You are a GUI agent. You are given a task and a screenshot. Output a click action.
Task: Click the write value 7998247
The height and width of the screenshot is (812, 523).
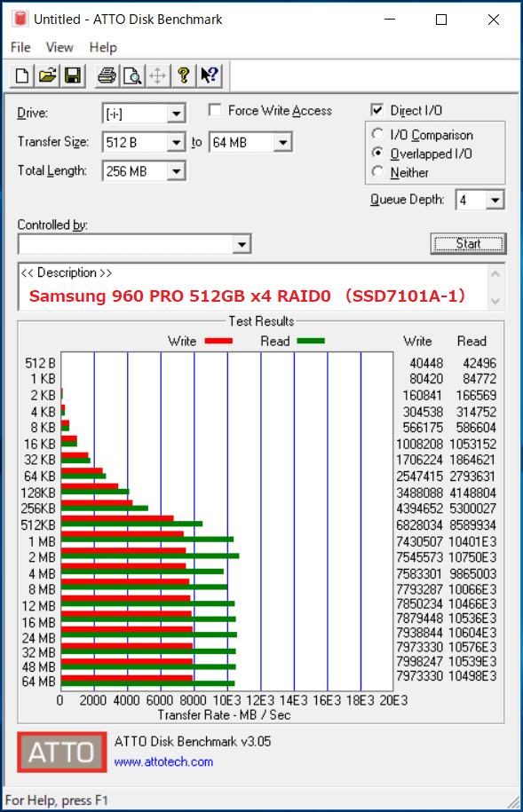(420, 661)
